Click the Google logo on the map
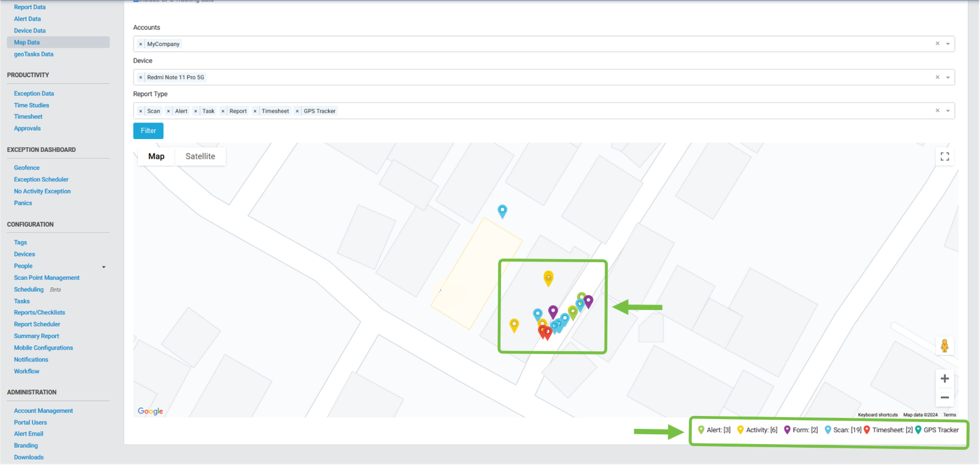Image resolution: width=980 pixels, height=465 pixels. click(x=150, y=411)
